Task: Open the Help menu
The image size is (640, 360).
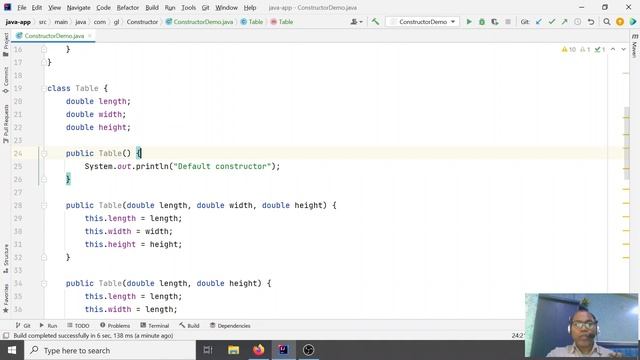Action: tap(249, 7)
